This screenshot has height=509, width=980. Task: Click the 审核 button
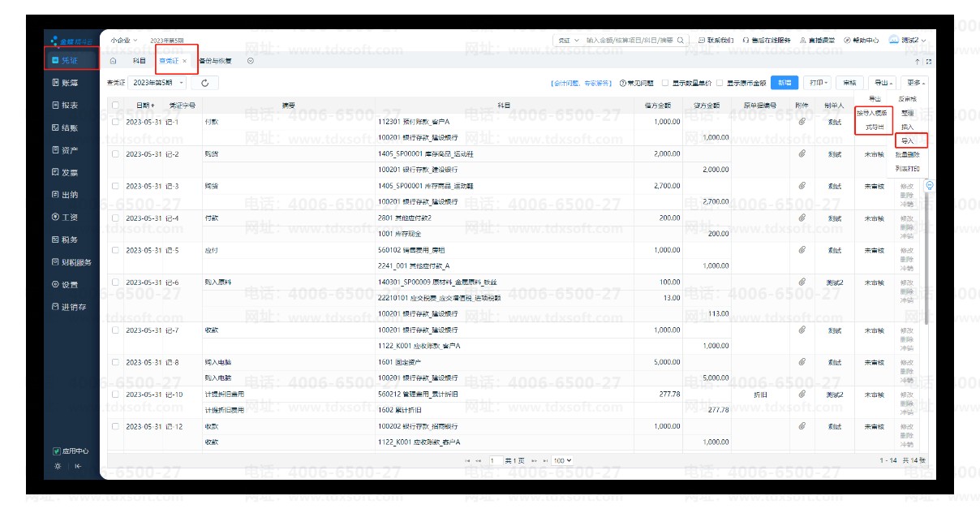point(849,83)
